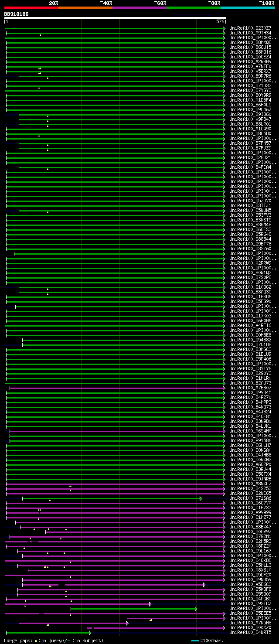
Task: Select the label UniRef100_B4FCA4
Action: [x=250, y=167]
